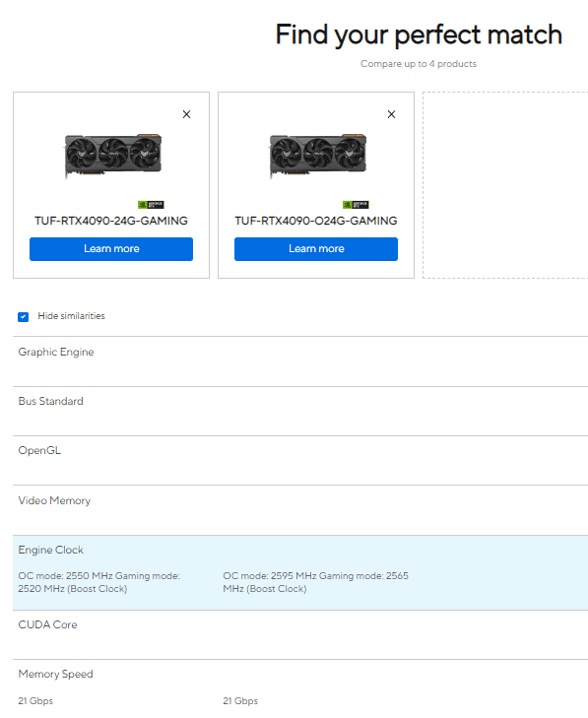
Task: Click the GeForce RTX badge on the 24G card
Action: [x=151, y=205]
